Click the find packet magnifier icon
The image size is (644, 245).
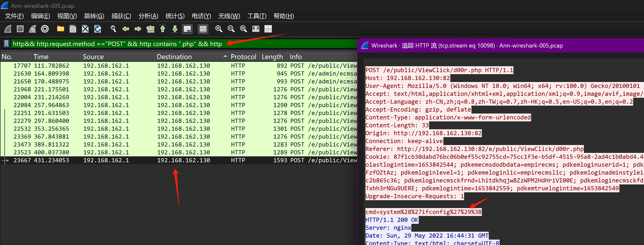pyautogui.click(x=113, y=29)
